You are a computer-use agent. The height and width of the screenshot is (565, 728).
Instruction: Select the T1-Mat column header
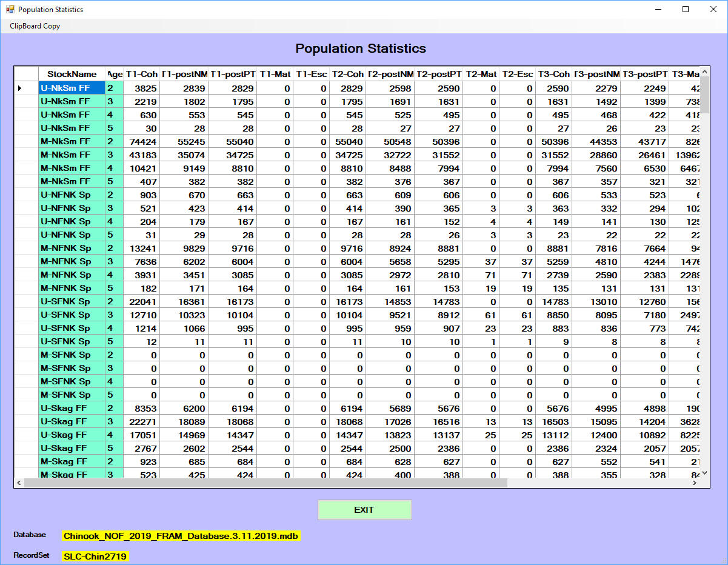pyautogui.click(x=275, y=74)
